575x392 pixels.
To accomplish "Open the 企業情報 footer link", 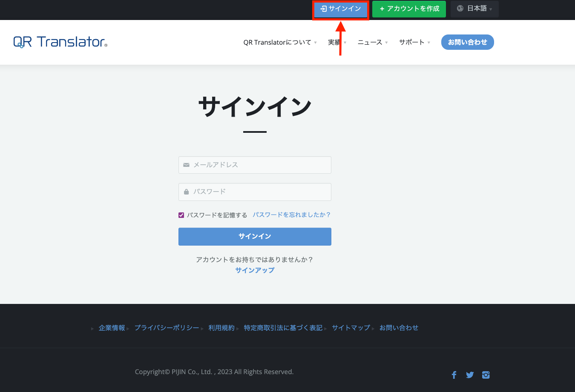I will pyautogui.click(x=112, y=328).
